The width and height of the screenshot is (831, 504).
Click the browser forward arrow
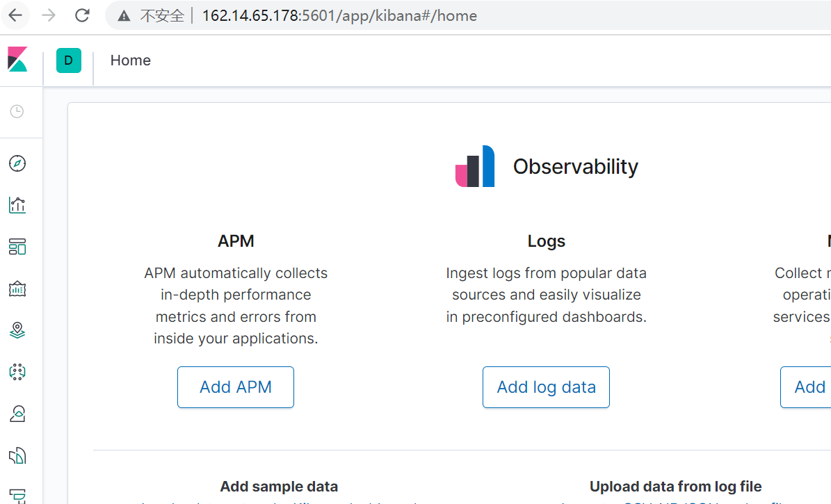[48, 15]
